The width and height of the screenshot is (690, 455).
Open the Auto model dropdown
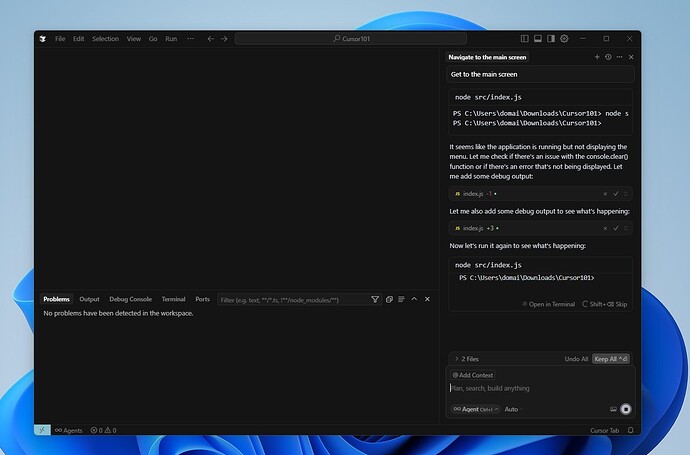(x=513, y=409)
